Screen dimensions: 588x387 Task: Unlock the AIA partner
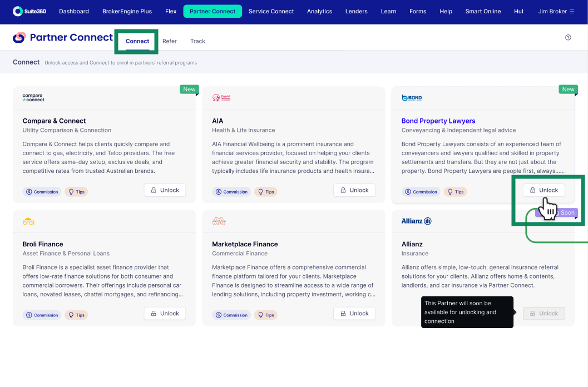(x=354, y=190)
